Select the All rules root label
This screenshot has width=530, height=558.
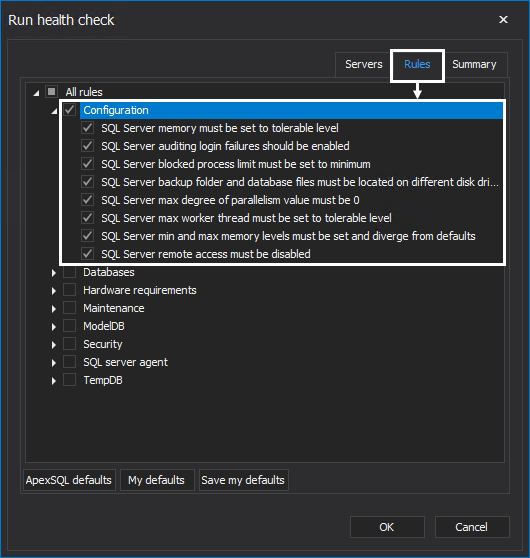click(x=84, y=92)
